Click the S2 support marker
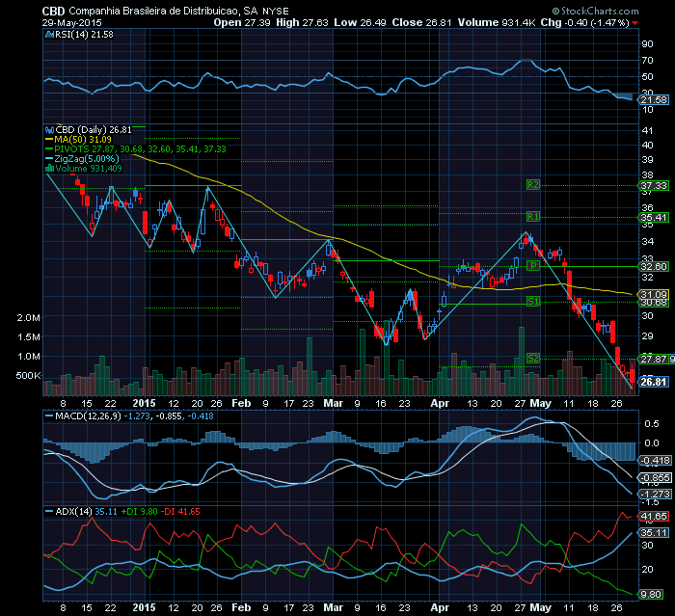The height and width of the screenshot is (616, 675). [531, 358]
